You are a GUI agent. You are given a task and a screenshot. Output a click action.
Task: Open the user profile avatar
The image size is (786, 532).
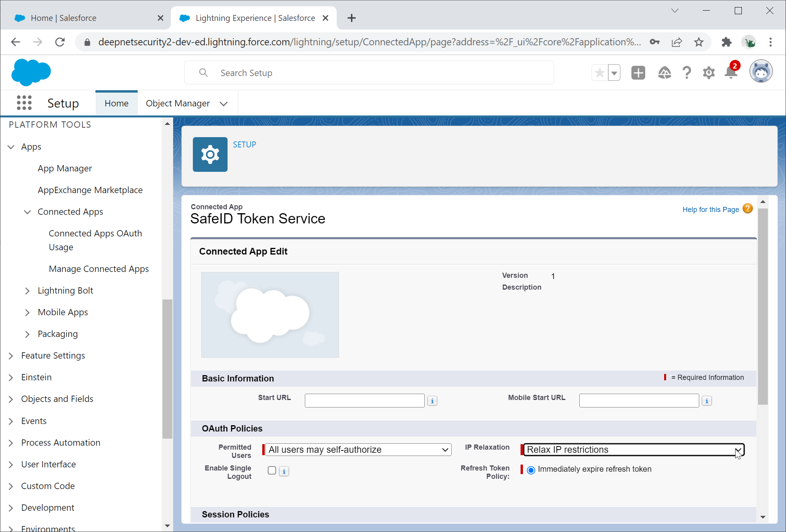(x=760, y=72)
